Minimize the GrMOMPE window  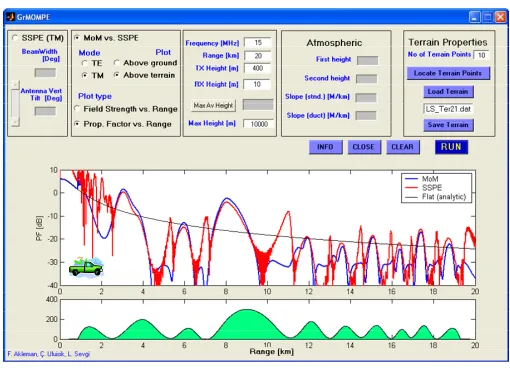click(x=474, y=17)
